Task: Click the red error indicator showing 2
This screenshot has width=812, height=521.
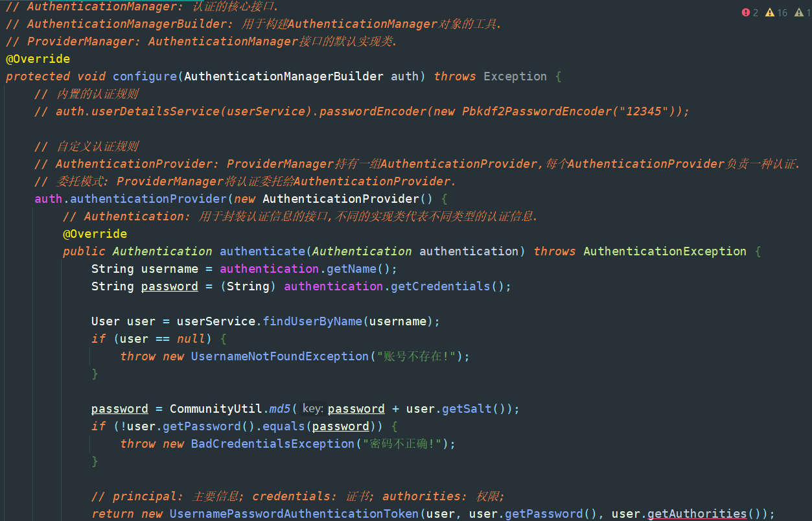Action: click(x=750, y=12)
